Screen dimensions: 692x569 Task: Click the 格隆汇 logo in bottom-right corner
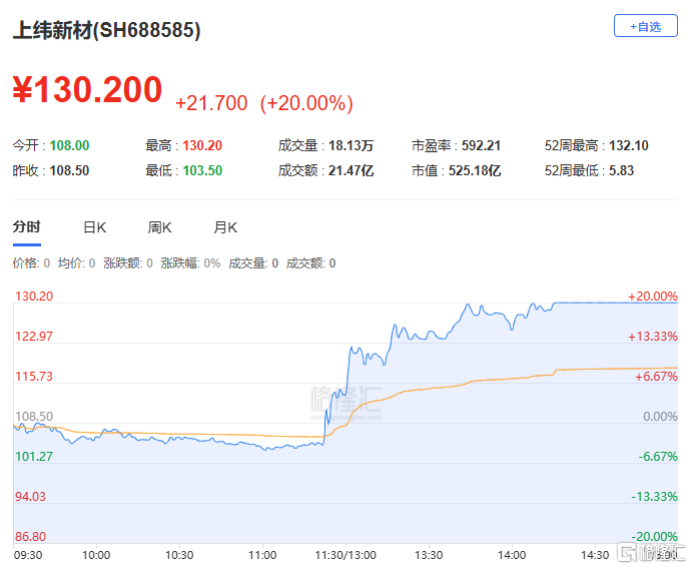tap(650, 553)
